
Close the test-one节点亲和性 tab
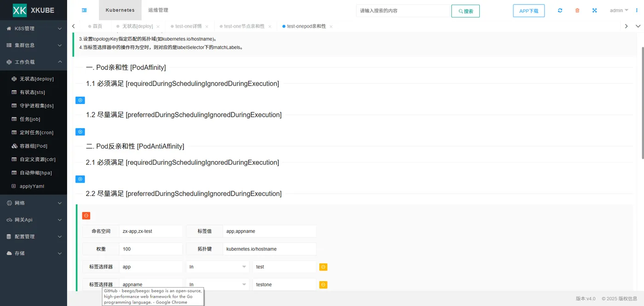[270, 27]
